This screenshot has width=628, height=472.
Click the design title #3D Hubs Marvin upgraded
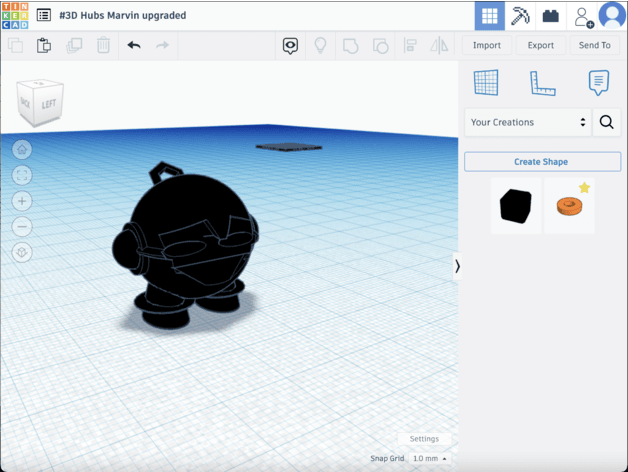[123, 16]
